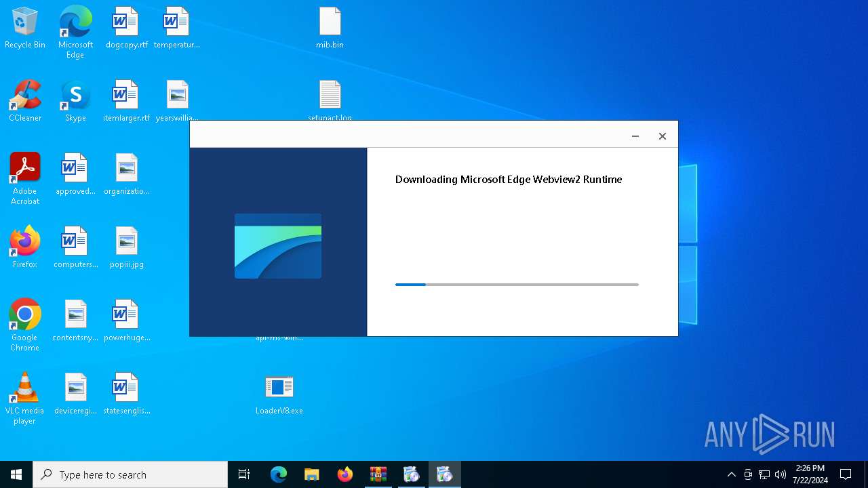Viewport: 868px width, 488px height.
Task: Select the powerhuge... Word document icon
Action: pyautogui.click(x=126, y=321)
